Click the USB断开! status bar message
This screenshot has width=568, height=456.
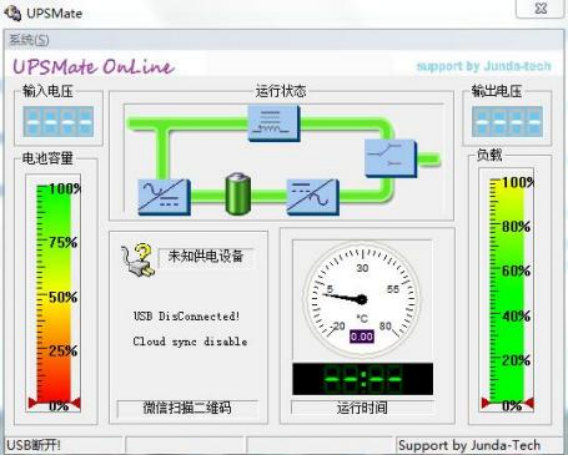[x=34, y=445]
